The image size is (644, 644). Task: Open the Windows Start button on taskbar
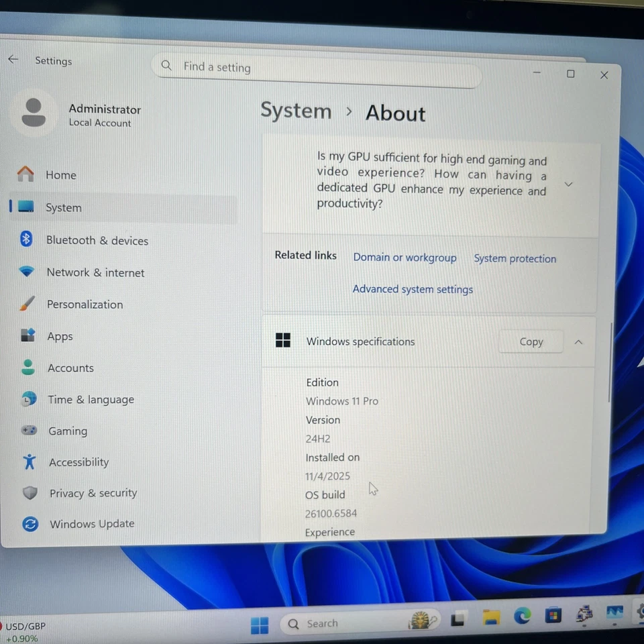[260, 625]
